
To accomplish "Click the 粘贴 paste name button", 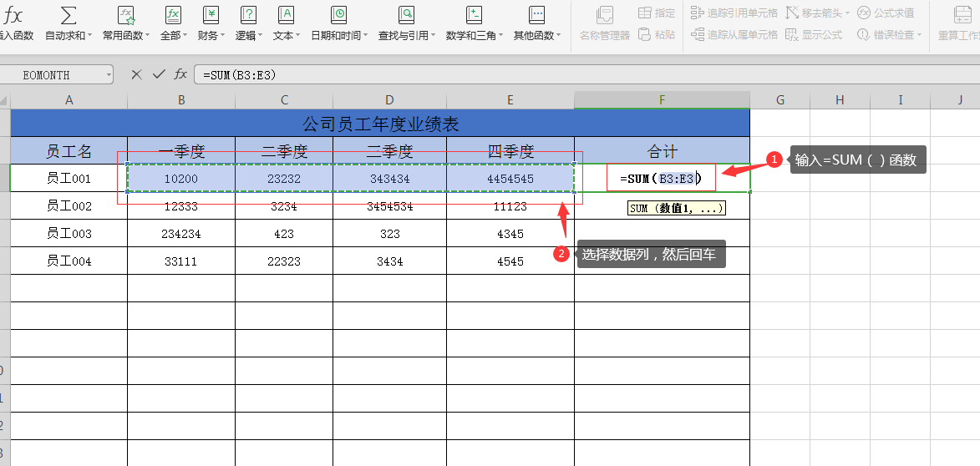I will click(x=656, y=35).
